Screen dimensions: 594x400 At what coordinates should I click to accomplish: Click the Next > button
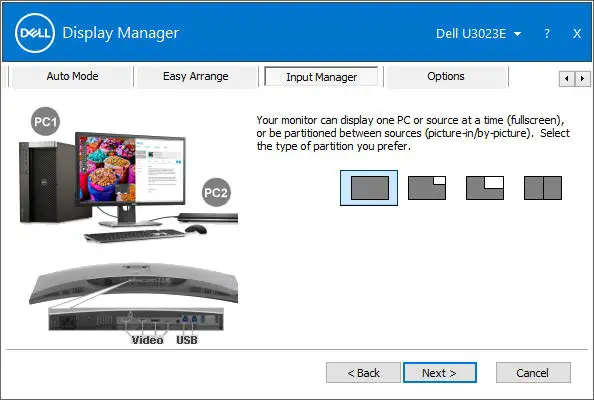coord(440,373)
